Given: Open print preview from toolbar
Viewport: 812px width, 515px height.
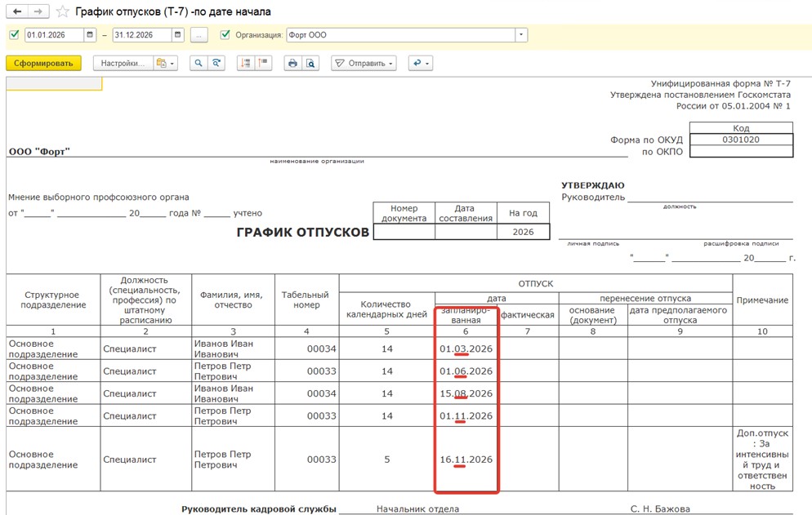Looking at the screenshot, I should (x=310, y=63).
